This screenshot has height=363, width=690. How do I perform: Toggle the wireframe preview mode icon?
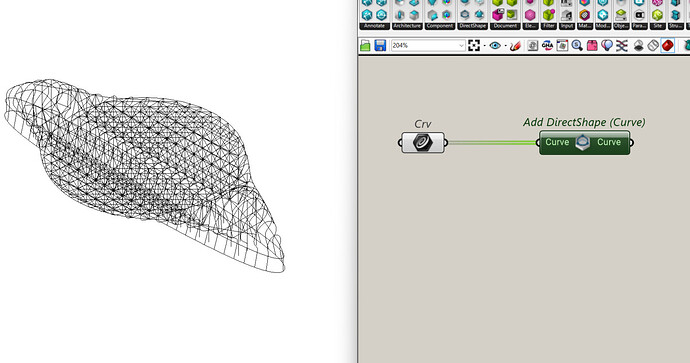653,45
